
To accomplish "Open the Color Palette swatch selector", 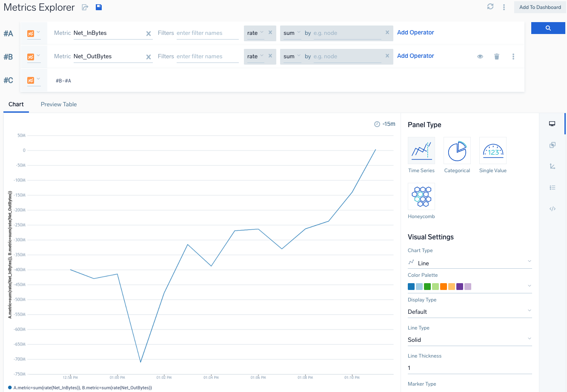I will click(470, 287).
